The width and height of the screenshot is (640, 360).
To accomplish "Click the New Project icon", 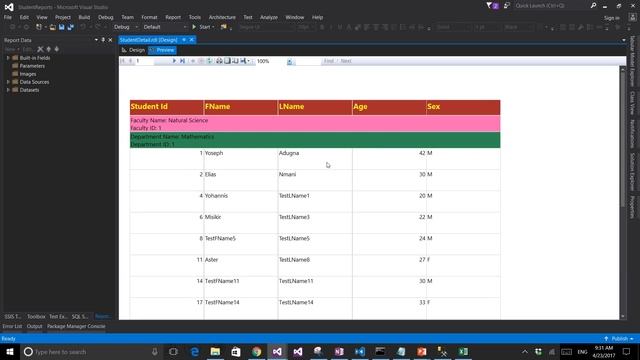I will (39, 27).
